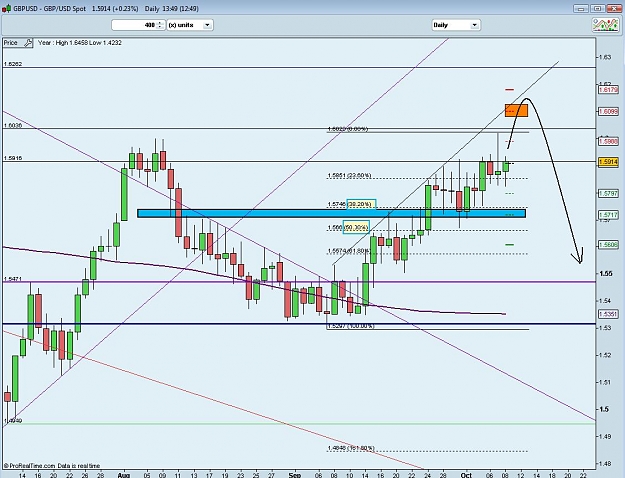The height and width of the screenshot is (478, 625).
Task: Click the Year High Low text
Action: 80,43
